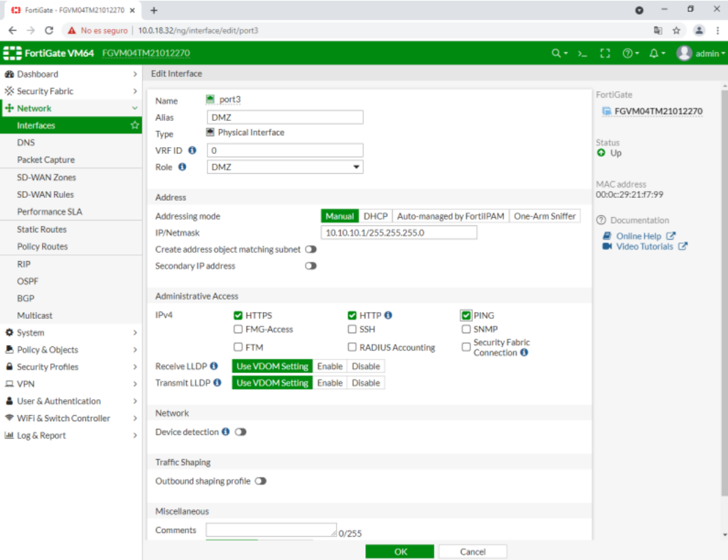Check the FTM checkbox
The image size is (728, 560).
[x=238, y=346]
